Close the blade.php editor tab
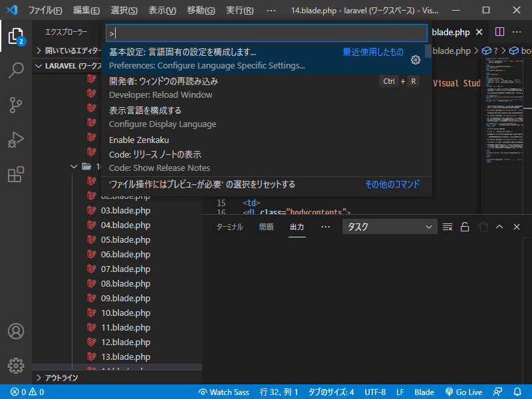Viewport: 532px width, 399px height. [479, 32]
